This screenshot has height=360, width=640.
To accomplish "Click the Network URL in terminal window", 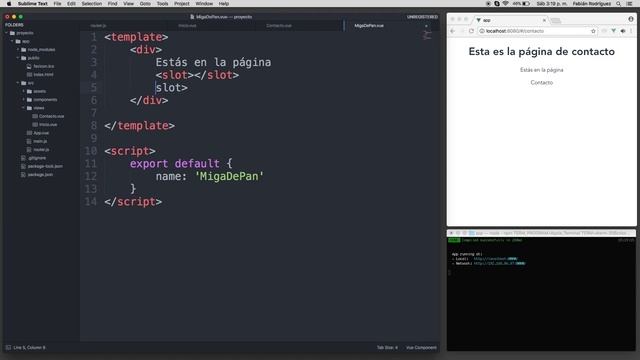I will pyautogui.click(x=499, y=264).
